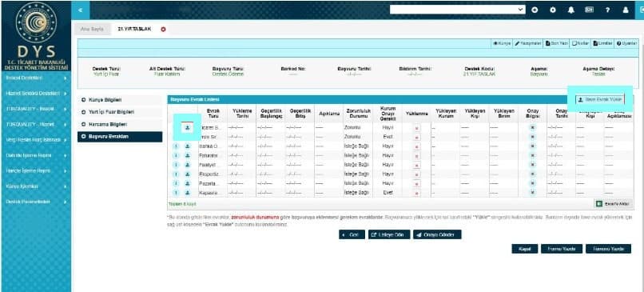The image size is (644, 292).
Task: Expand Hariçte İşleme Rejimi sidebar menu
Action: pos(36,170)
